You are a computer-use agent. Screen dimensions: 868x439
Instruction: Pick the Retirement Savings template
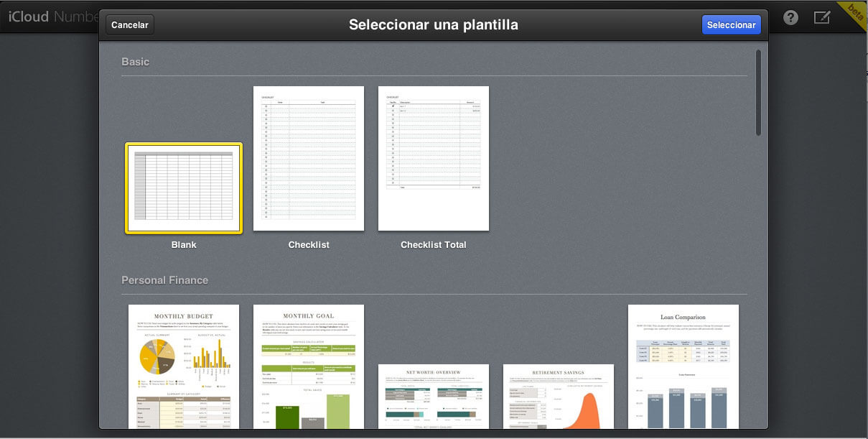pyautogui.click(x=559, y=397)
